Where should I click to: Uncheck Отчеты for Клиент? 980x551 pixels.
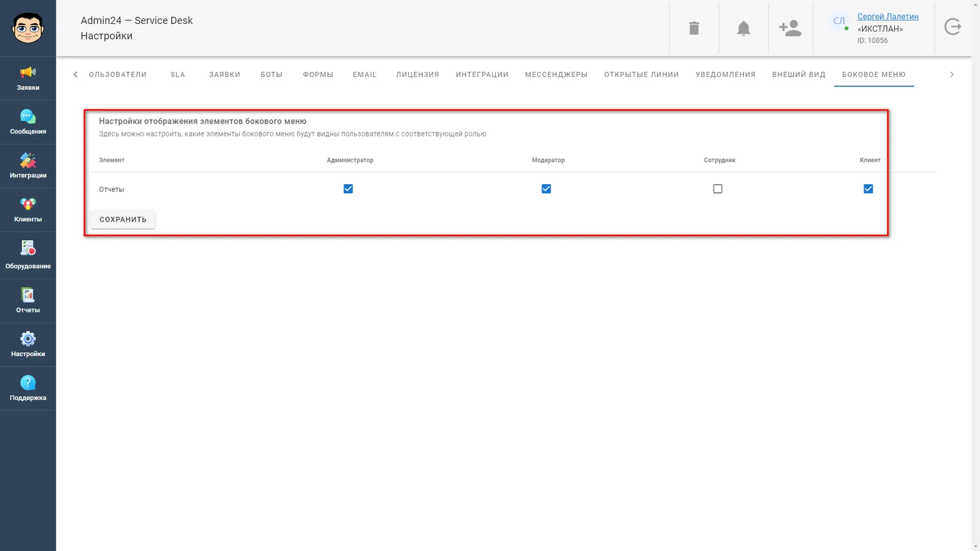coord(868,189)
